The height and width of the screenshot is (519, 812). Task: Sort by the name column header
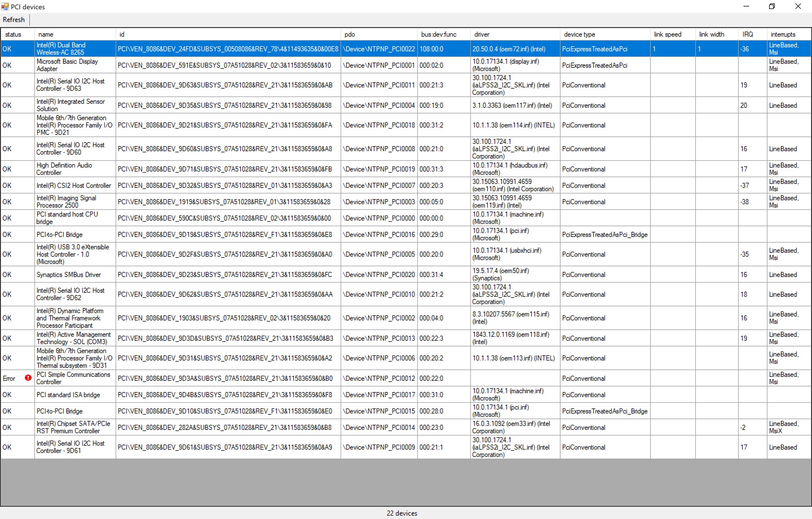tap(75, 34)
